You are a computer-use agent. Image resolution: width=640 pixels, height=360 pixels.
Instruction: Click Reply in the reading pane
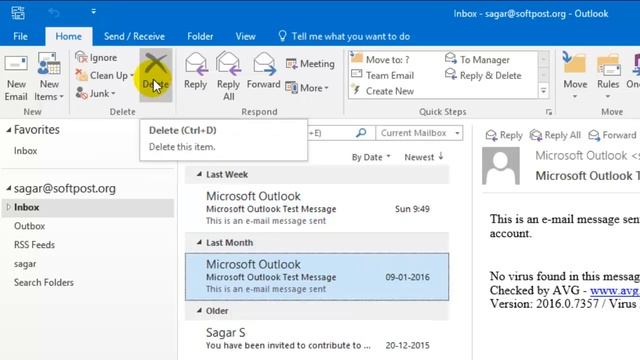tap(504, 135)
